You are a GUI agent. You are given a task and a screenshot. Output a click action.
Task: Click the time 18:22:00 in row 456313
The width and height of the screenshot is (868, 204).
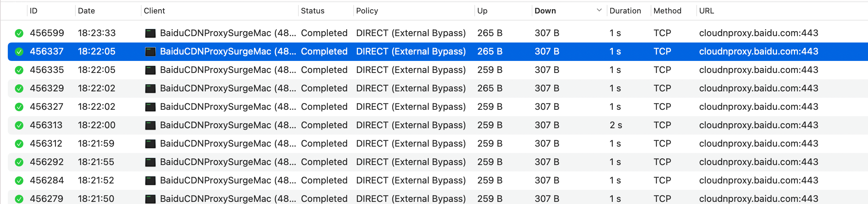click(97, 125)
